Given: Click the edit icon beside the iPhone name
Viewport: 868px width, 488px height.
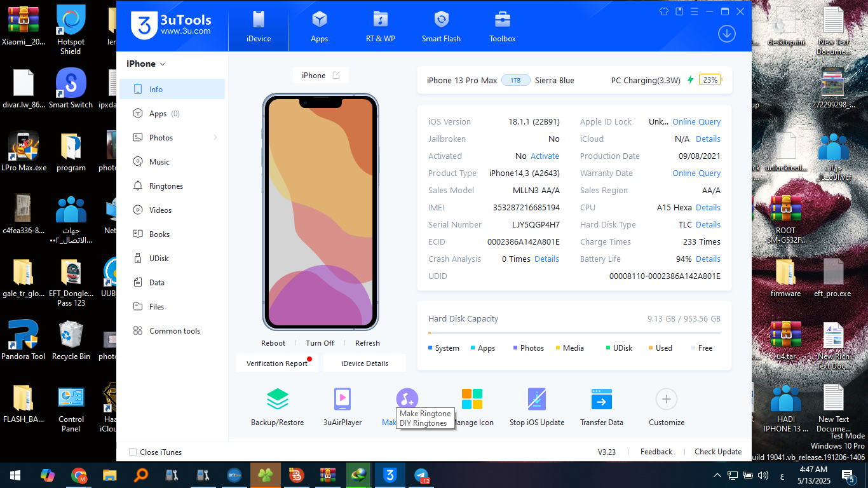Looking at the screenshot, I should coord(336,75).
